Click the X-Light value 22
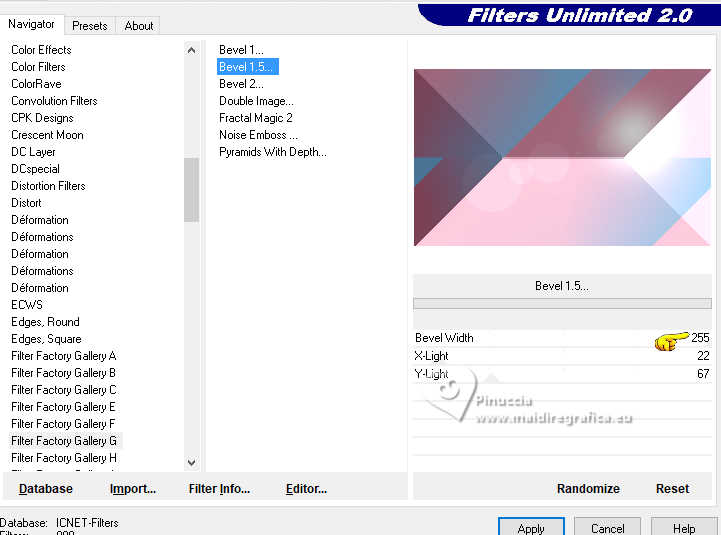721x535 pixels. coord(703,356)
